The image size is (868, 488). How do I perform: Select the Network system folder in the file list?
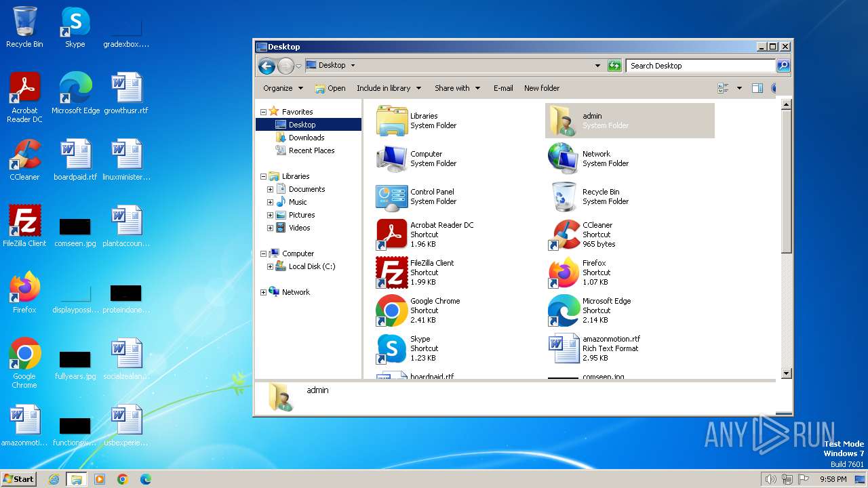(564, 159)
